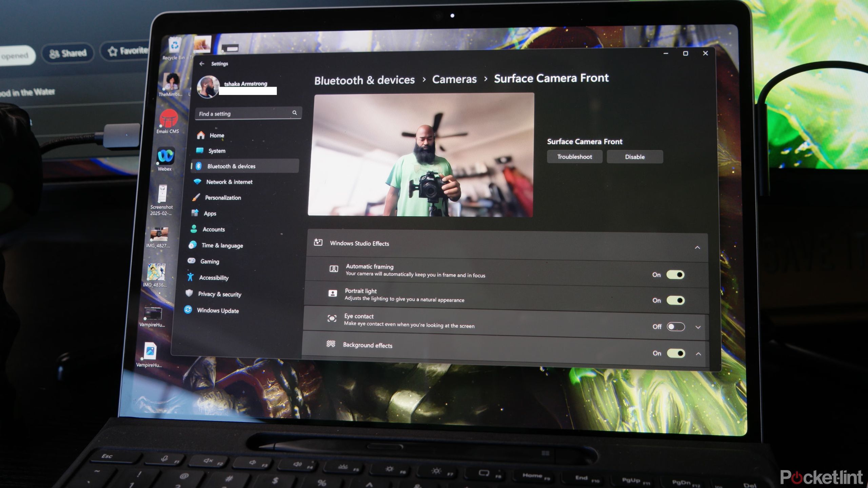Click the search magnifier icon
The image size is (868, 488).
(295, 113)
